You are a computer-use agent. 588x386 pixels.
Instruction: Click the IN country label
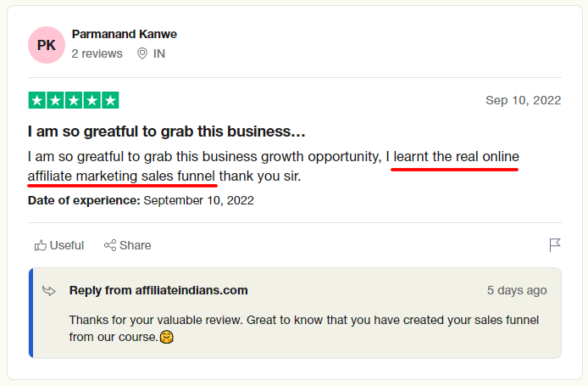pyautogui.click(x=159, y=53)
